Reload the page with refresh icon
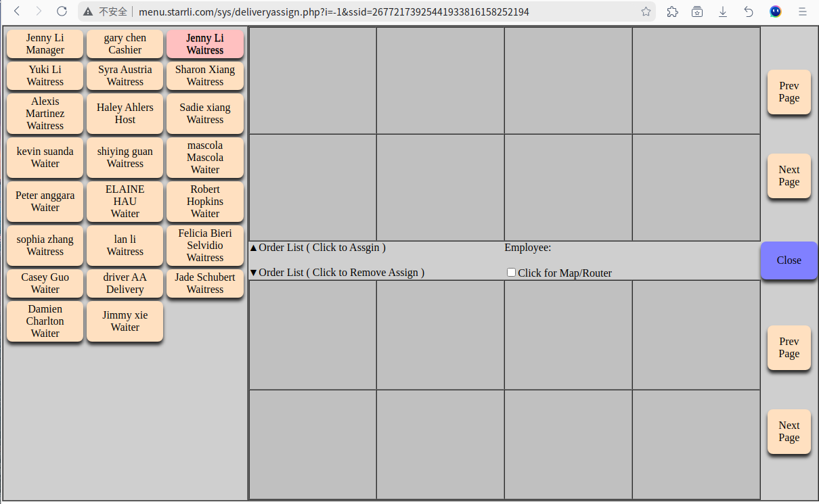 [x=62, y=12]
